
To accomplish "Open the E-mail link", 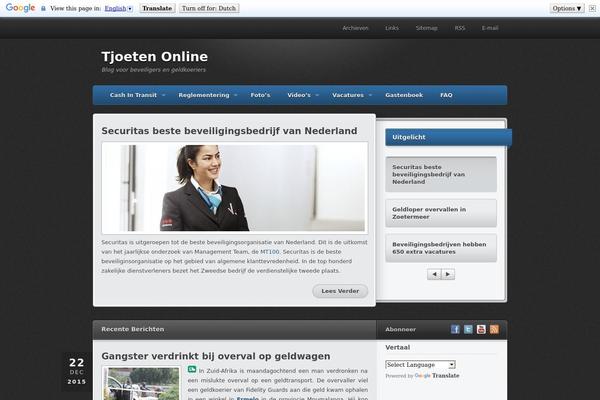I will (x=490, y=28).
